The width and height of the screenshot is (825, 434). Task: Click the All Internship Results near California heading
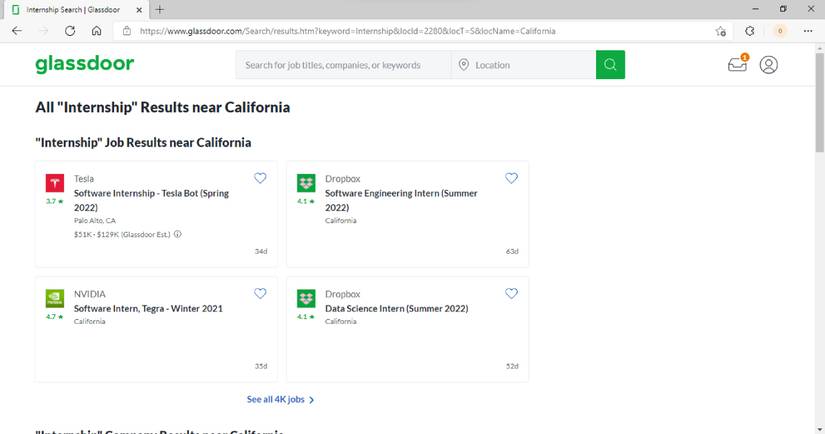(163, 107)
